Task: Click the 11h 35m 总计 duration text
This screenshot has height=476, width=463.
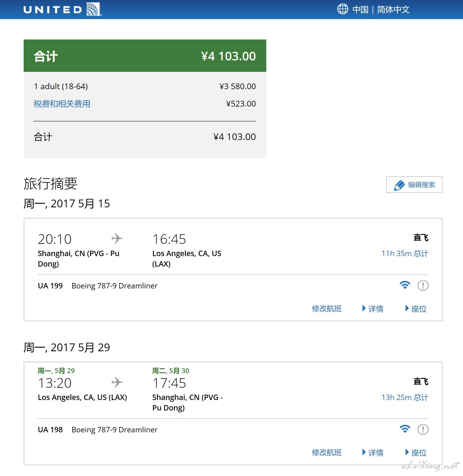Action: [405, 253]
